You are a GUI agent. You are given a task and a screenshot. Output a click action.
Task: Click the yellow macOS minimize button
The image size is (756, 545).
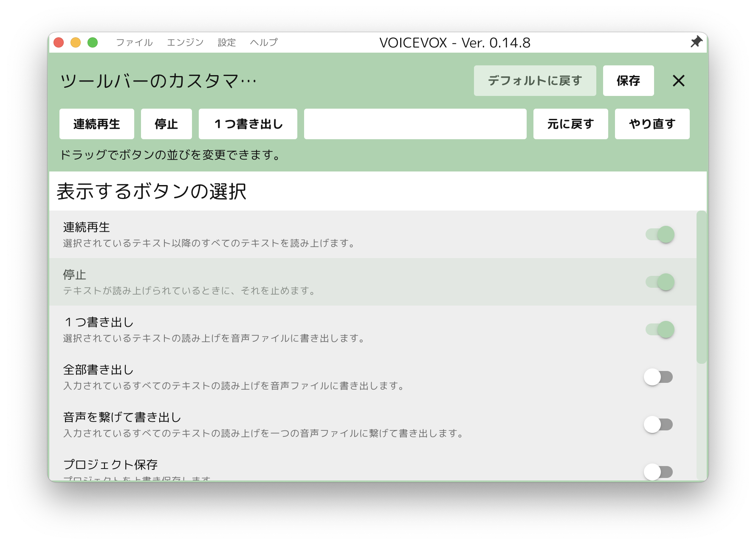click(76, 42)
